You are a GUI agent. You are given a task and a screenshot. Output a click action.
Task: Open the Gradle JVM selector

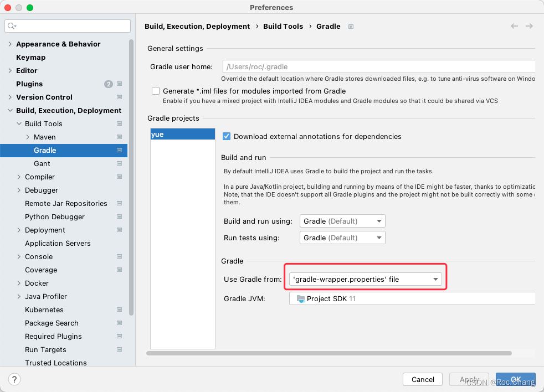(412, 298)
